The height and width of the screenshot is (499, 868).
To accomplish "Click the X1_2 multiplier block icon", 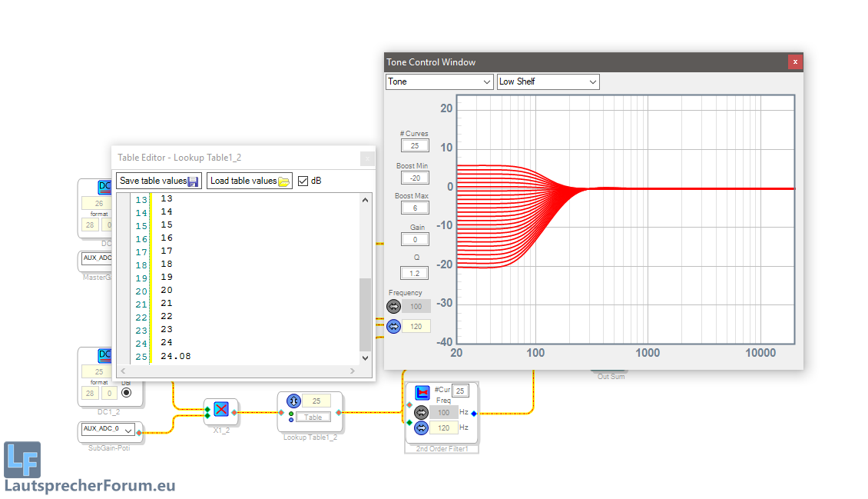I will (221, 409).
